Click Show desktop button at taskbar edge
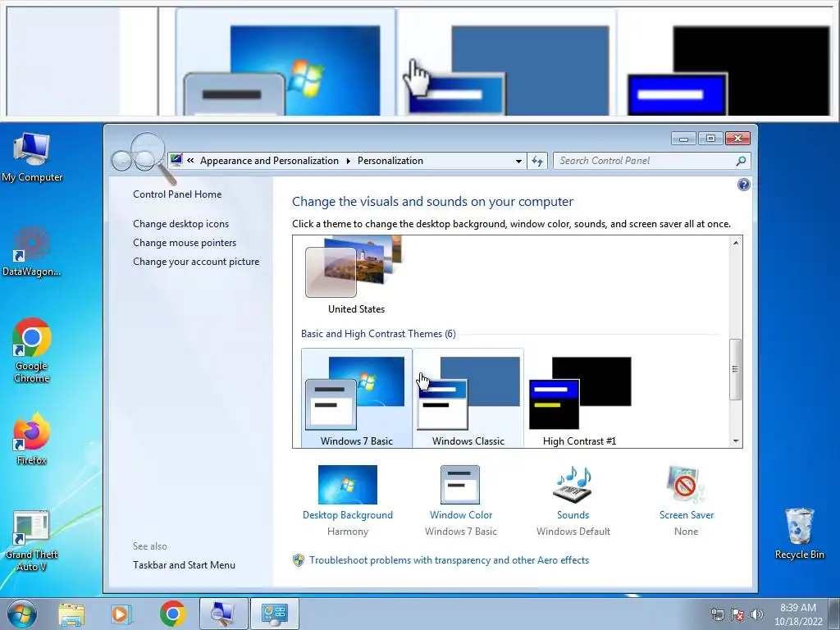Screen dimensions: 840x630 (834, 614)
